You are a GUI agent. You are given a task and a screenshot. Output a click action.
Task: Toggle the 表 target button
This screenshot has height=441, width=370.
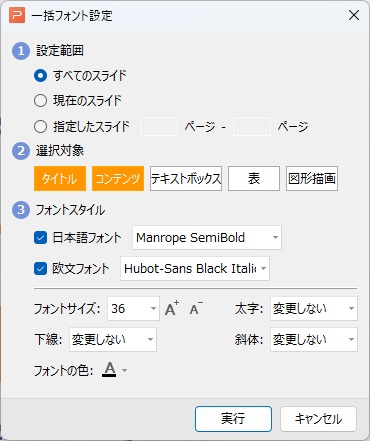pos(254,179)
